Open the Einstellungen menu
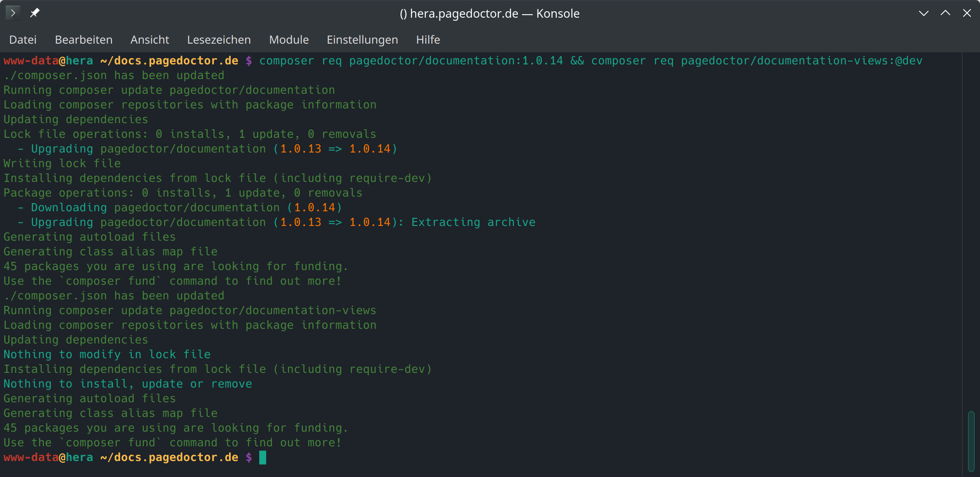 pos(362,40)
